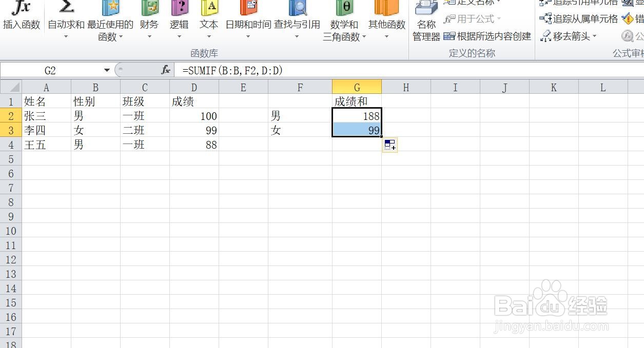Open 移去箭头 dropdown arrow
Screen dimensions: 644x348
click(x=595, y=36)
